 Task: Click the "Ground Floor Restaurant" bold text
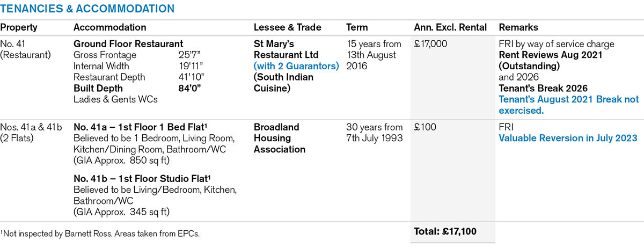(128, 44)
